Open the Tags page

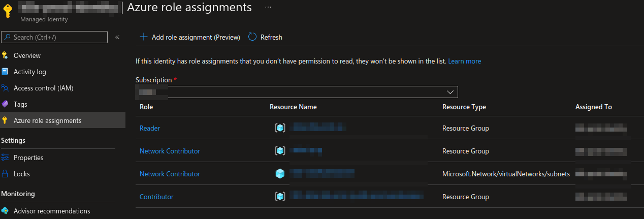point(20,104)
